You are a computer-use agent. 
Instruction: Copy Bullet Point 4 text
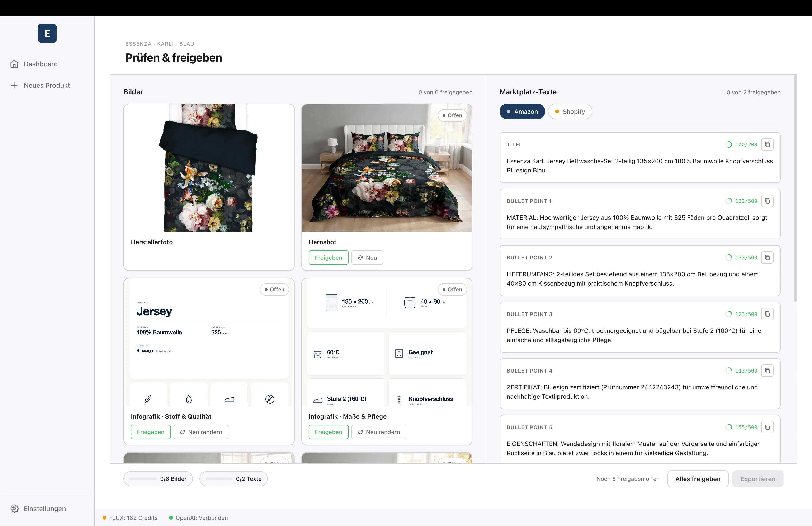pyautogui.click(x=767, y=371)
